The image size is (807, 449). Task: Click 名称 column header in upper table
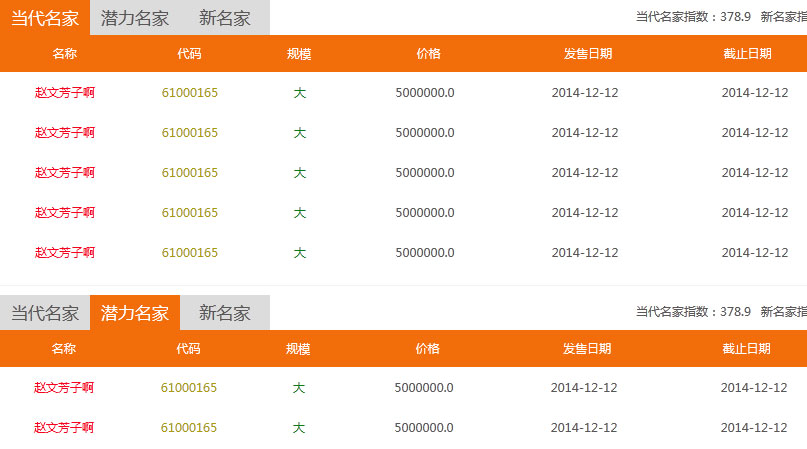(65, 54)
